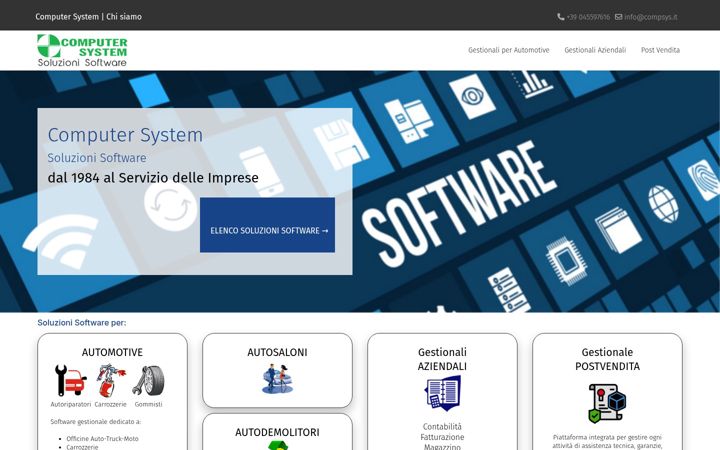Viewport: 720px width, 450px height.
Task: Click the 'Contabilità' text
Action: (x=442, y=427)
